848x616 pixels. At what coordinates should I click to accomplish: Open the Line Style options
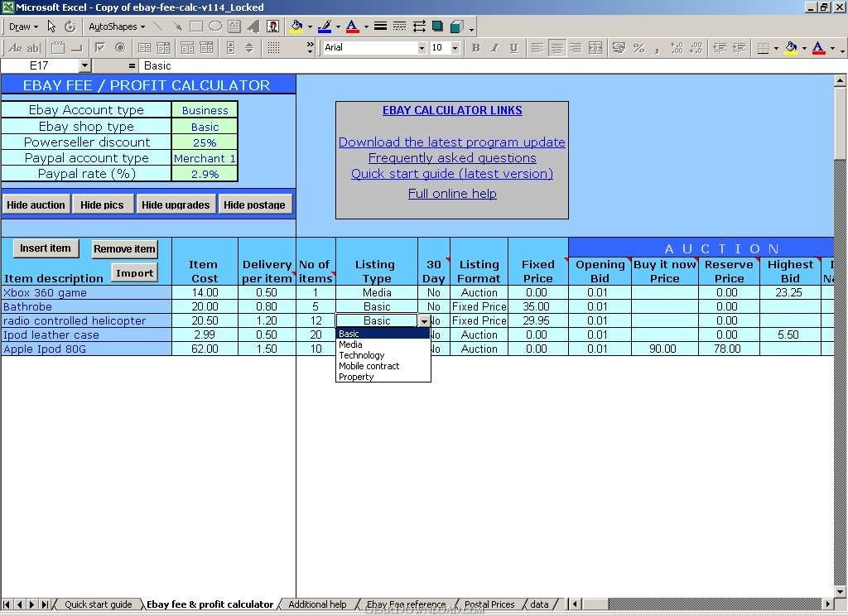click(x=380, y=26)
